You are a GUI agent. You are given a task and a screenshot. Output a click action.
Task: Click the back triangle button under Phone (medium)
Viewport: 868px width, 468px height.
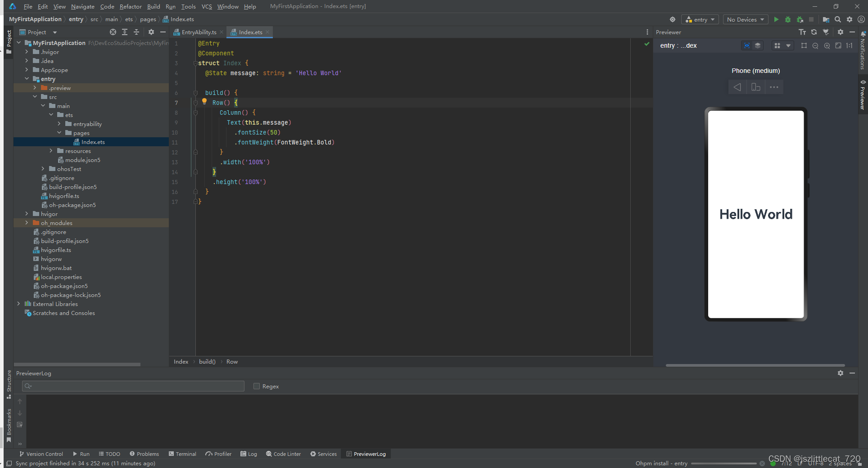737,87
